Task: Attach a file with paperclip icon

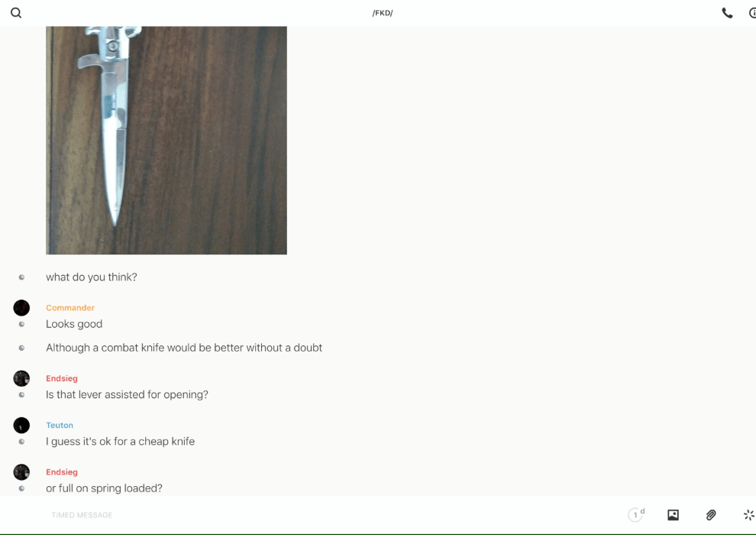Action: (x=711, y=514)
